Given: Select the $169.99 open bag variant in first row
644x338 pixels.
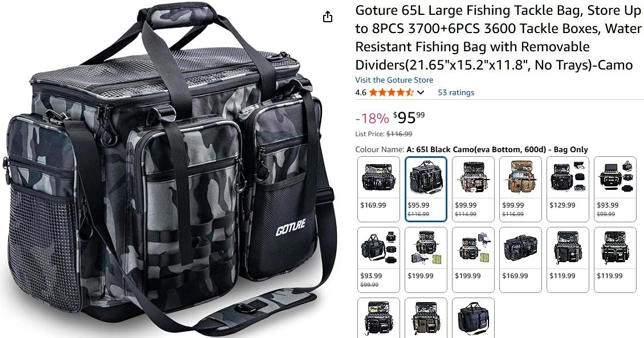Looking at the screenshot, I should coord(378,189).
